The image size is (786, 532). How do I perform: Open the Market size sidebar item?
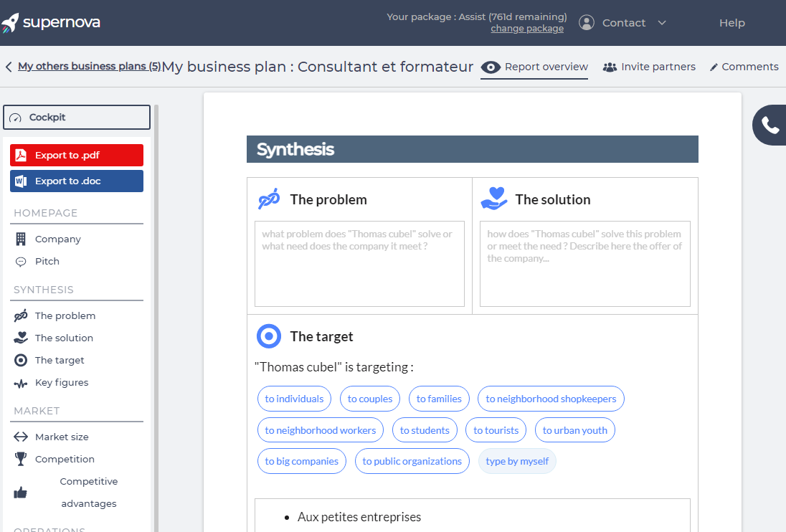62,437
